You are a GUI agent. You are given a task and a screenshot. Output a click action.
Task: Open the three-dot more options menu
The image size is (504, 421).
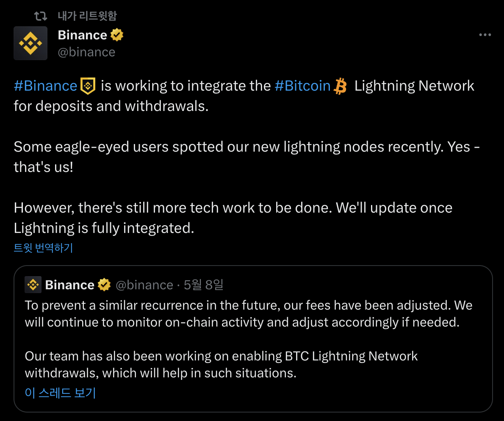coord(485,35)
